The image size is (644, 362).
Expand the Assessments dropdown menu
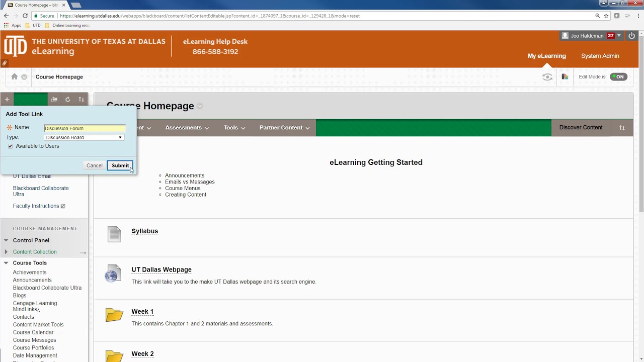tap(187, 128)
